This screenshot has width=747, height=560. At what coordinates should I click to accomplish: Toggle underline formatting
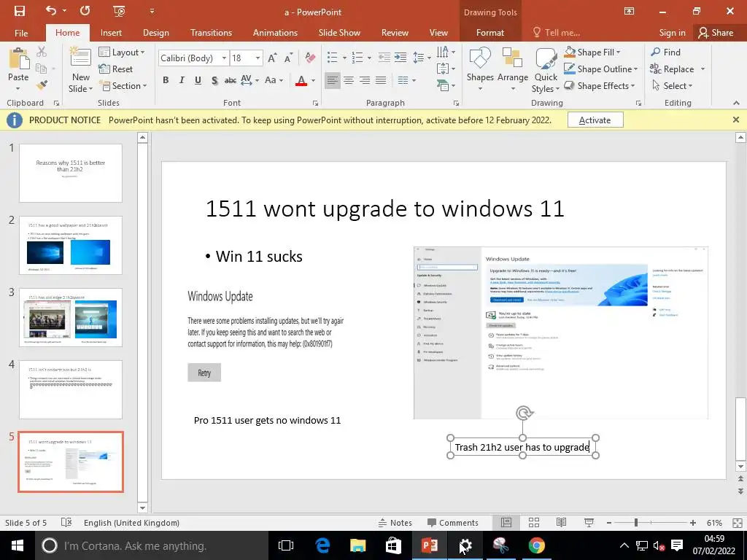tap(198, 80)
